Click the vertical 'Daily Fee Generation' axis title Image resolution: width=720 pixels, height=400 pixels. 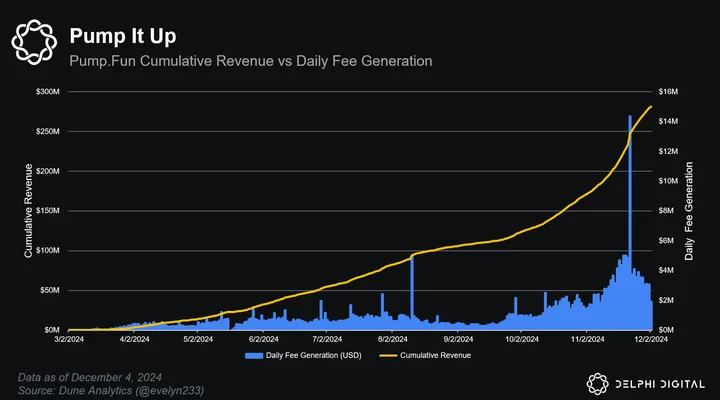(689, 211)
